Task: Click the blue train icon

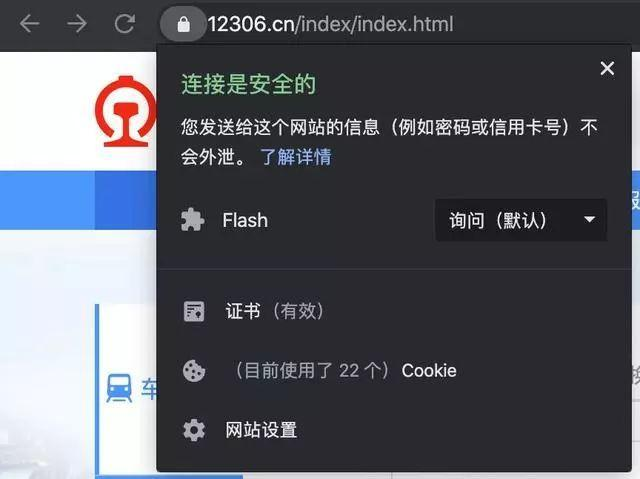Action: click(x=119, y=388)
